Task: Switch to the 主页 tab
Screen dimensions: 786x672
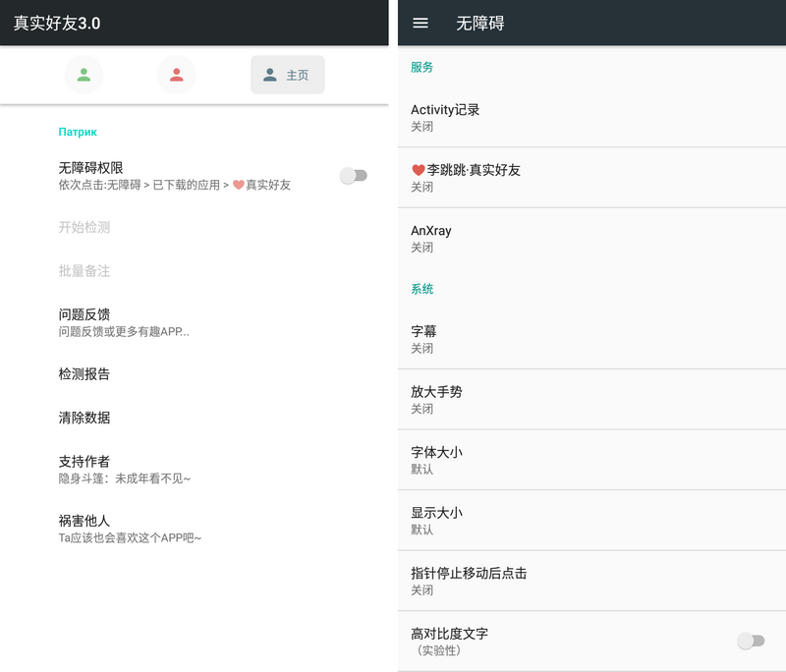Action: 287,75
